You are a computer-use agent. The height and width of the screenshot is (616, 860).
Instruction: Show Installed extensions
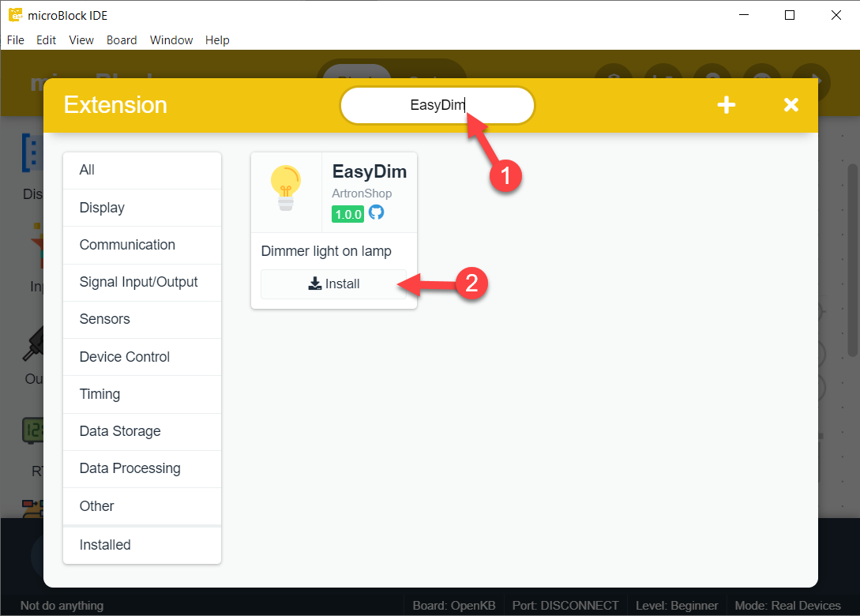click(142, 545)
